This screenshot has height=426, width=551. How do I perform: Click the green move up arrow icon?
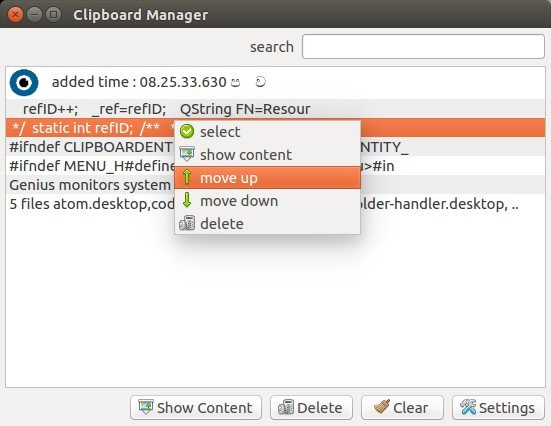click(x=187, y=177)
